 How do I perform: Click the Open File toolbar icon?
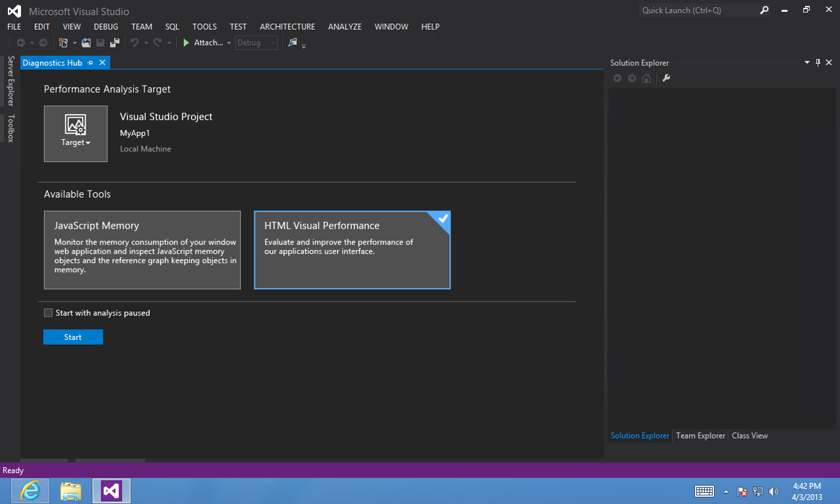coord(86,43)
